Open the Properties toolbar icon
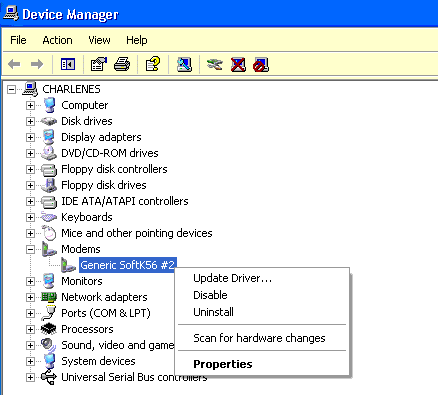Image resolution: width=438 pixels, height=395 pixels. (x=98, y=64)
